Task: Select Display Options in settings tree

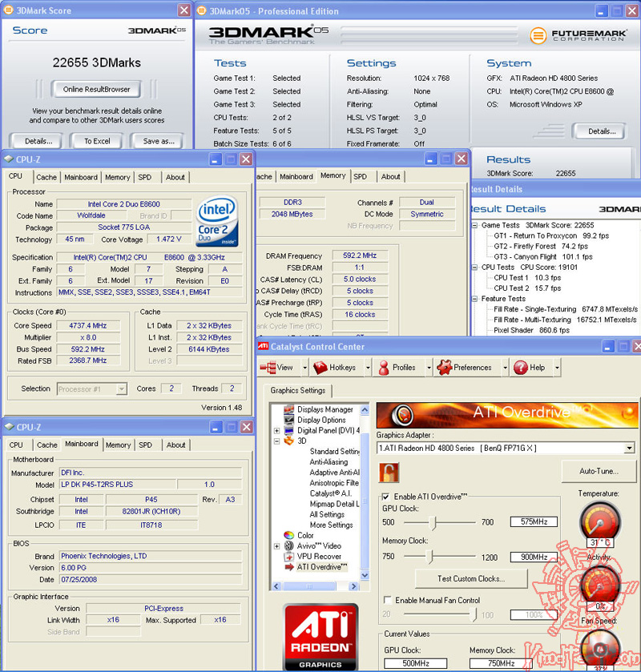Action: click(321, 420)
